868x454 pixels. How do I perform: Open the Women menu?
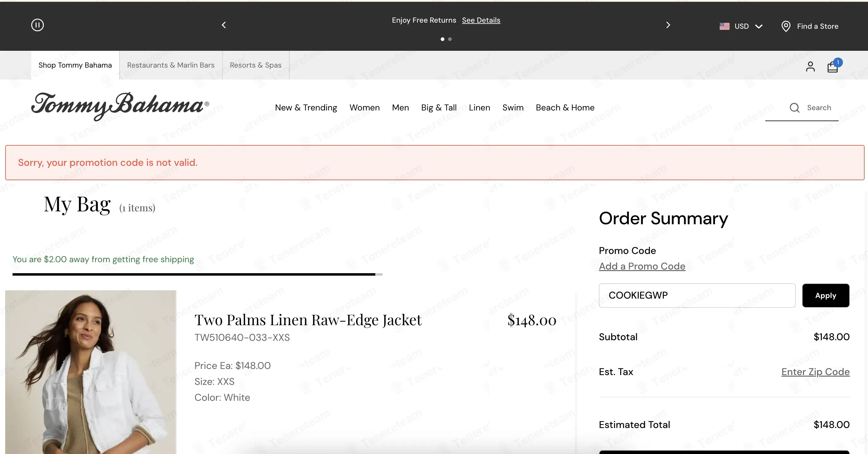pyautogui.click(x=365, y=107)
